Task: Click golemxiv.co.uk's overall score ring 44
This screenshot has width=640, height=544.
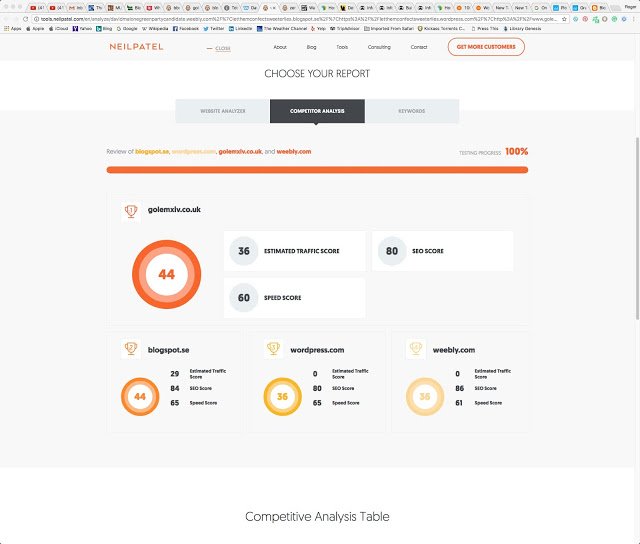Action: pos(167,274)
